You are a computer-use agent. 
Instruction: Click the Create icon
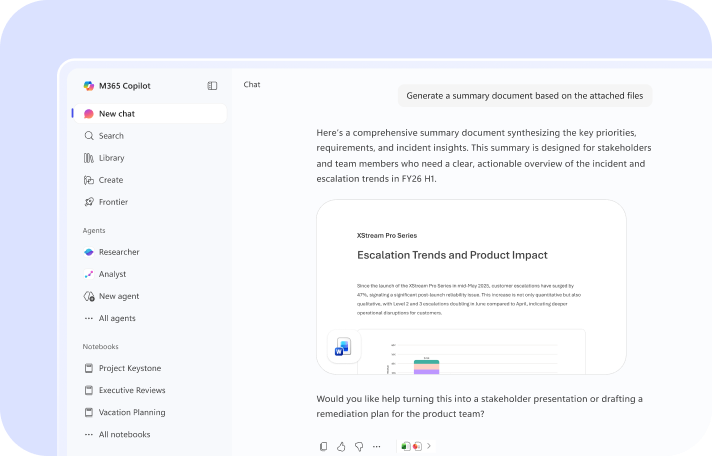(x=89, y=180)
